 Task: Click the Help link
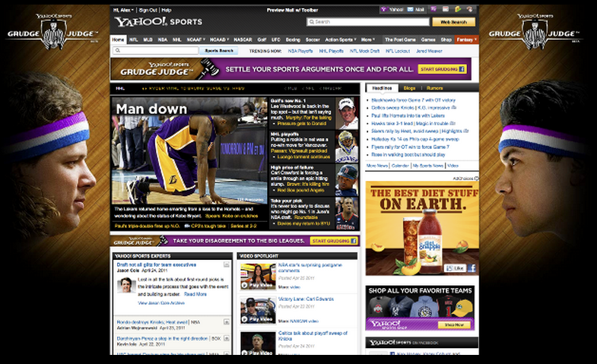[167, 10]
